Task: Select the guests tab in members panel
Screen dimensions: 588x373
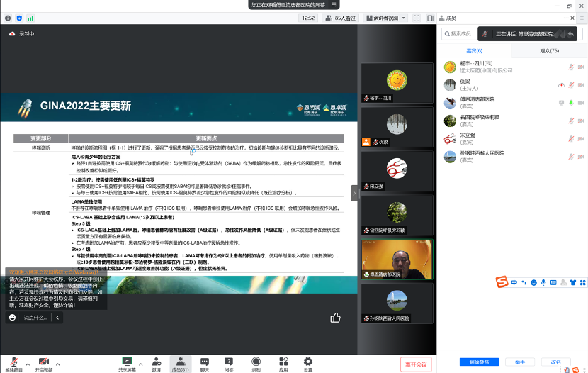Action: 474,51
